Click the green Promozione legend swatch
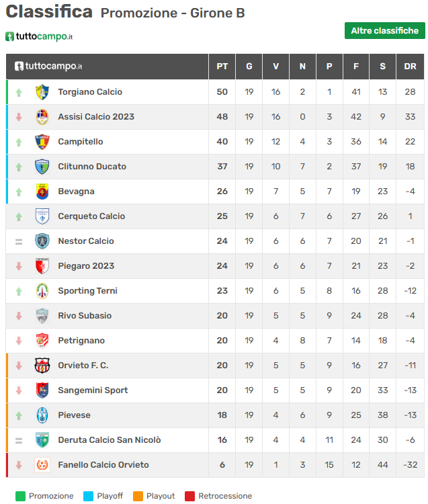 [19, 496]
